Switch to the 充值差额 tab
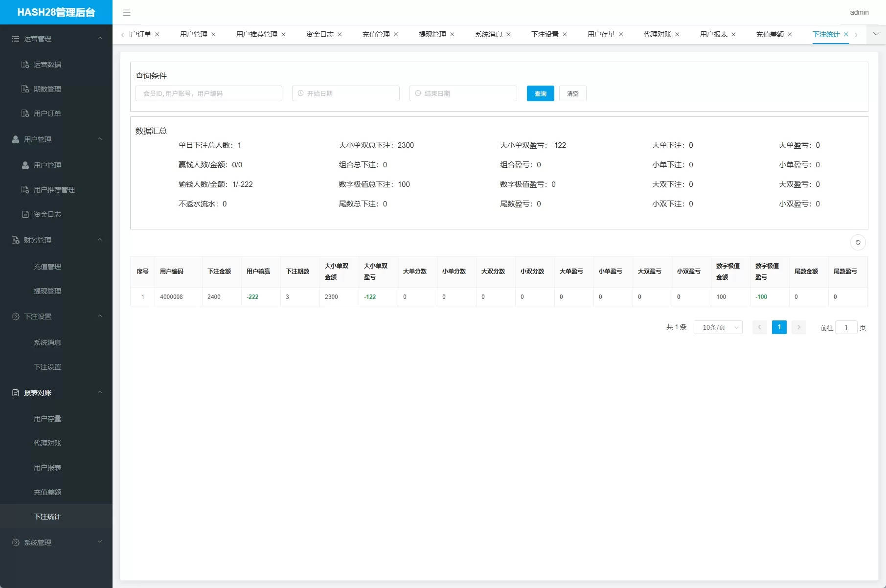Image resolution: width=886 pixels, height=588 pixels. tap(770, 34)
